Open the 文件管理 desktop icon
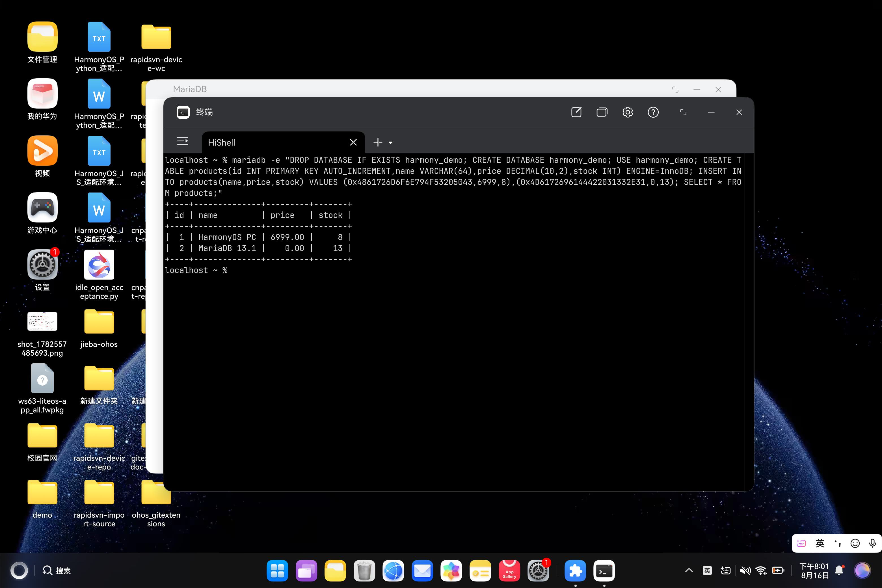 tap(42, 42)
